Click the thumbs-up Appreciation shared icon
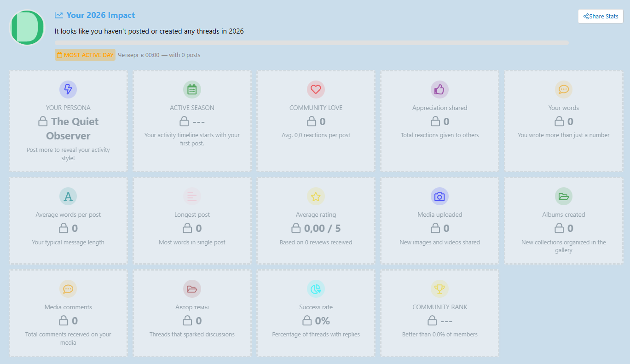Viewport: 630px width, 364px height. [x=439, y=89]
